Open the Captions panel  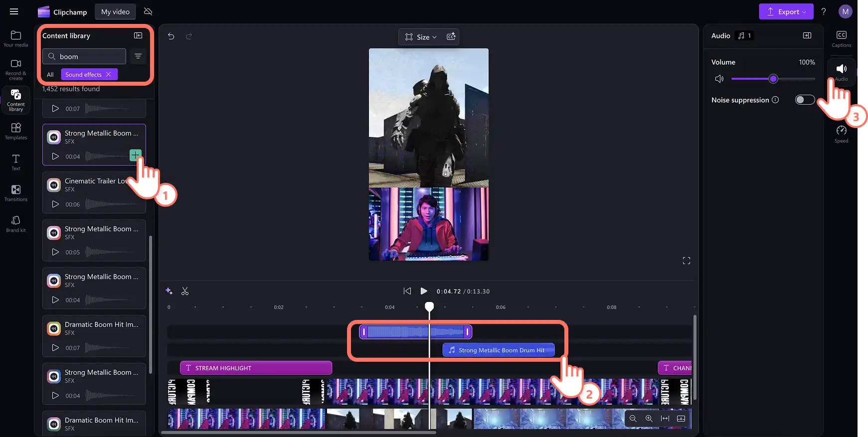point(841,38)
